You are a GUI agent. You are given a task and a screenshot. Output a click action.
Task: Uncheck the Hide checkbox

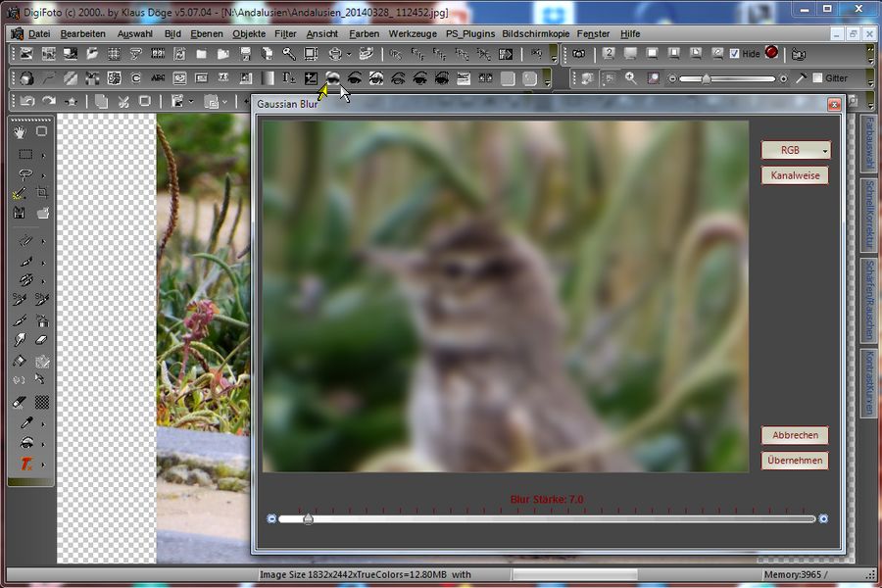pyautogui.click(x=735, y=54)
